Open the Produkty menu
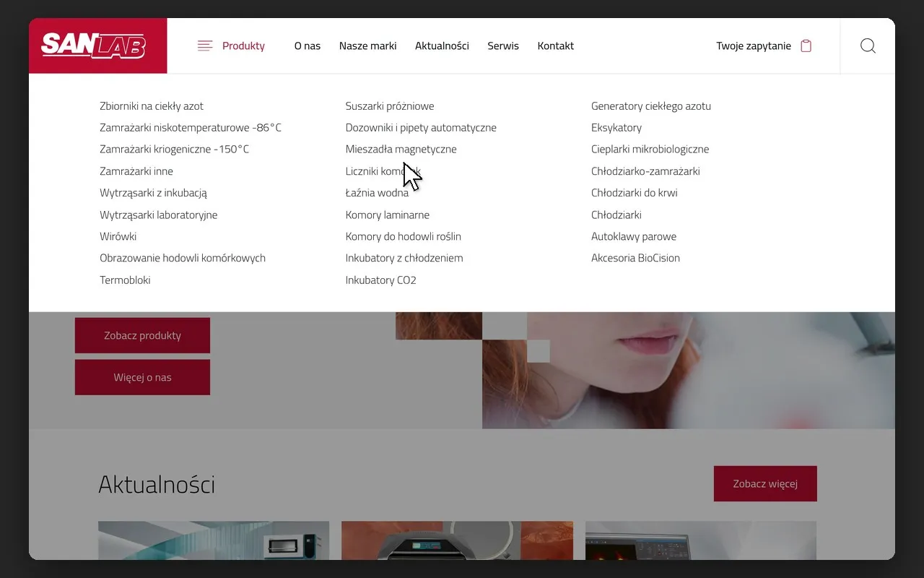 (243, 46)
